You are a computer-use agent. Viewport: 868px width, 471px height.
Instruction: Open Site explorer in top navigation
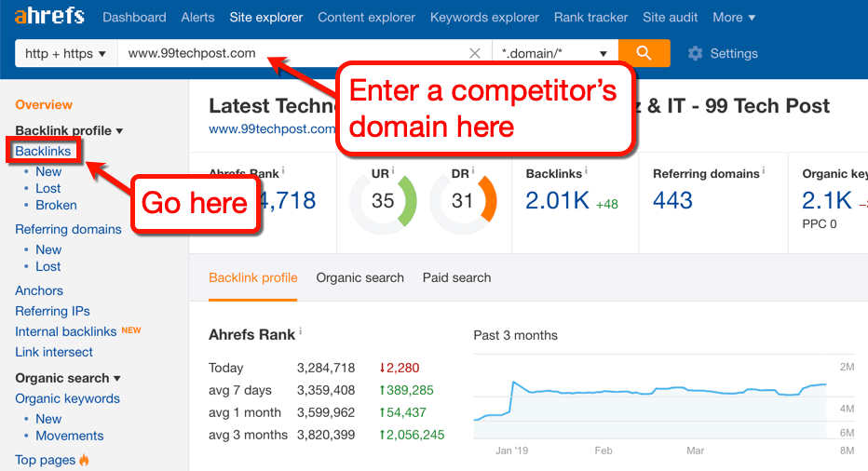point(266,17)
